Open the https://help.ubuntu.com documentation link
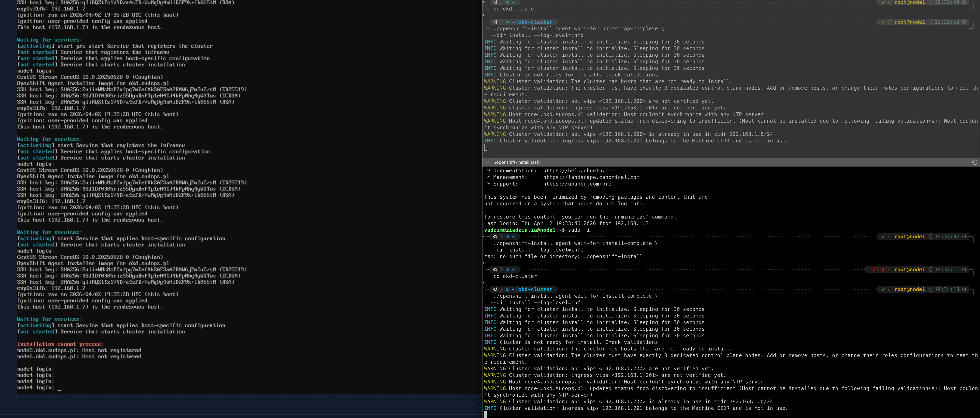 (579, 171)
